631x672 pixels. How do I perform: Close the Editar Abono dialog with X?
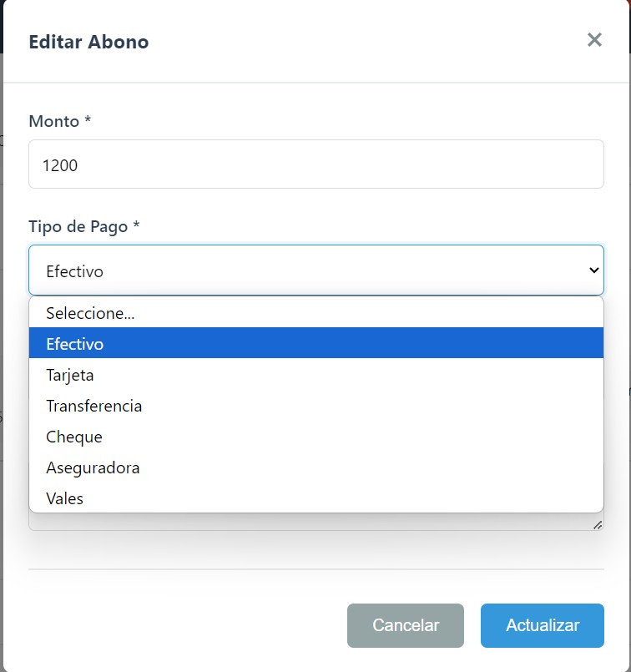tap(594, 40)
